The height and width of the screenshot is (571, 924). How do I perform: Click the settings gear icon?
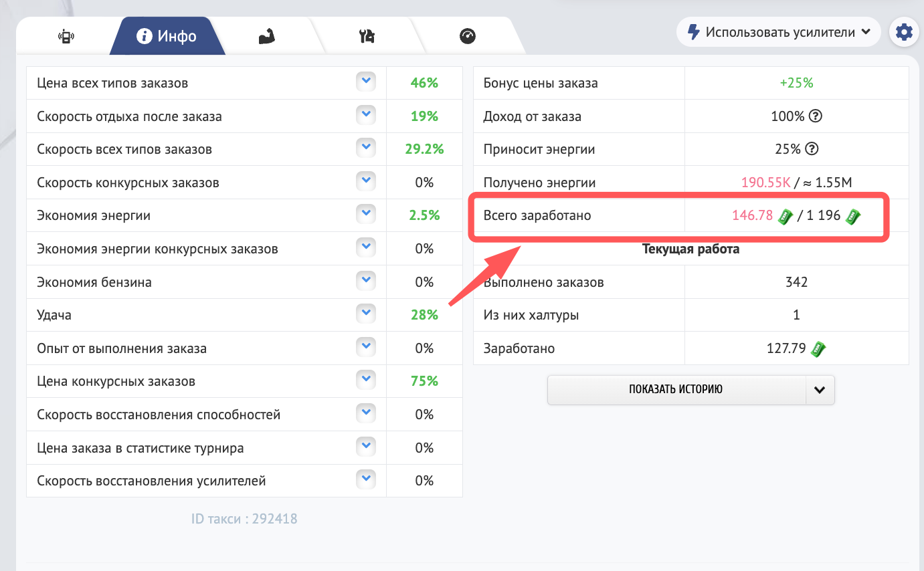pos(904,32)
